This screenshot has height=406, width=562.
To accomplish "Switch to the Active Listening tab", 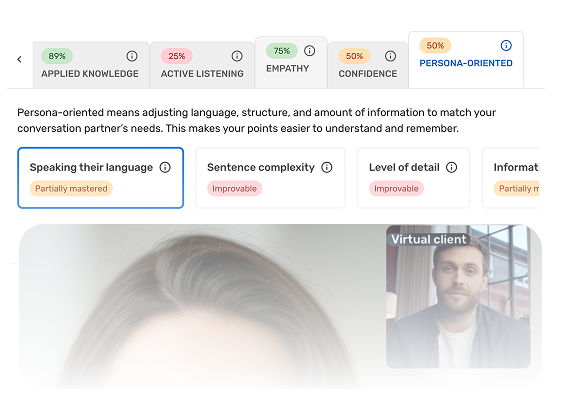I will coord(202,65).
